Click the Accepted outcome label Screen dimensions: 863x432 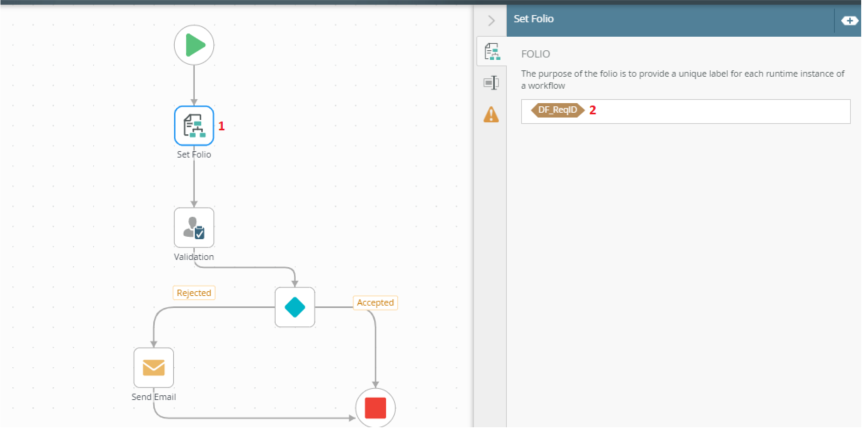[x=375, y=302]
